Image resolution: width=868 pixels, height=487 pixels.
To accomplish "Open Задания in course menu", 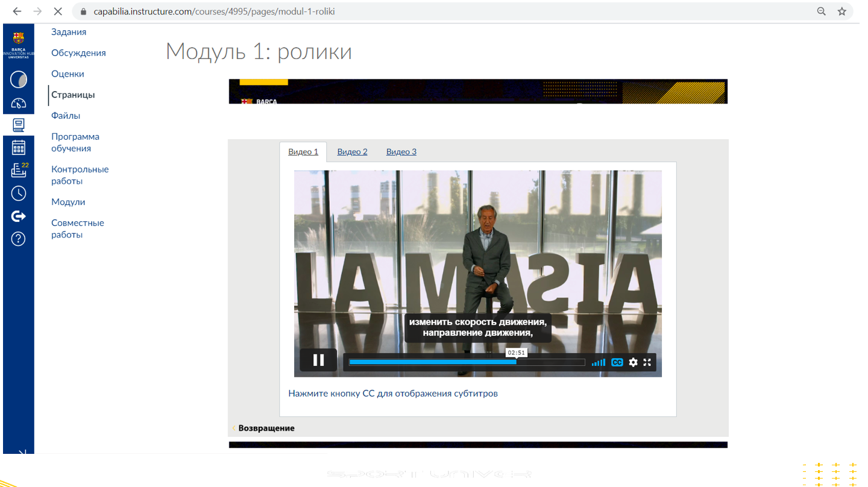I will tap(69, 32).
